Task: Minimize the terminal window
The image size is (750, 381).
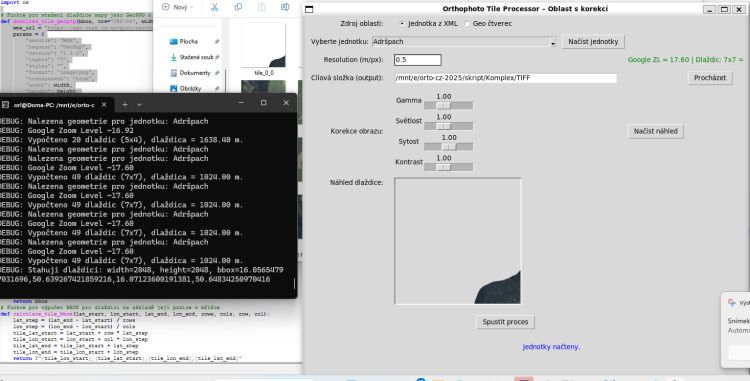Action: pos(241,103)
